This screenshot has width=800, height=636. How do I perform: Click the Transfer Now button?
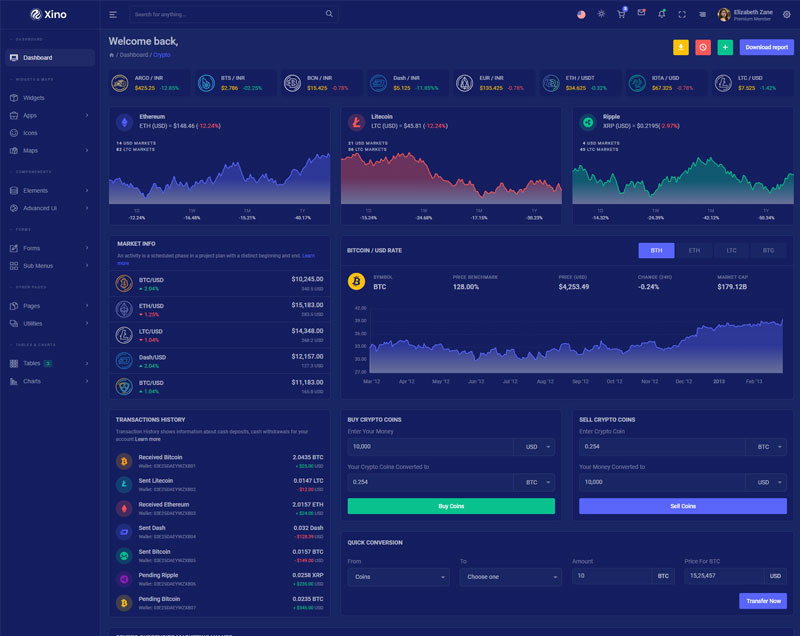(762, 601)
